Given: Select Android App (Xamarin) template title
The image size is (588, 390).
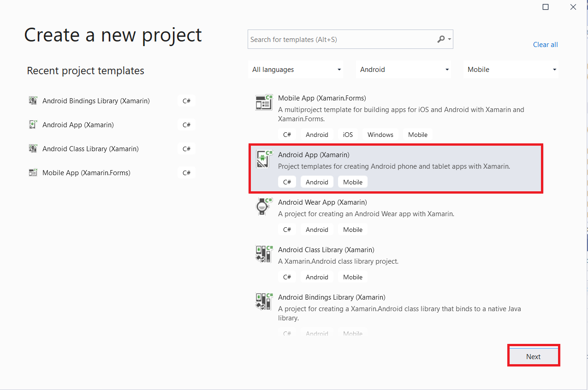Looking at the screenshot, I should (x=314, y=154).
